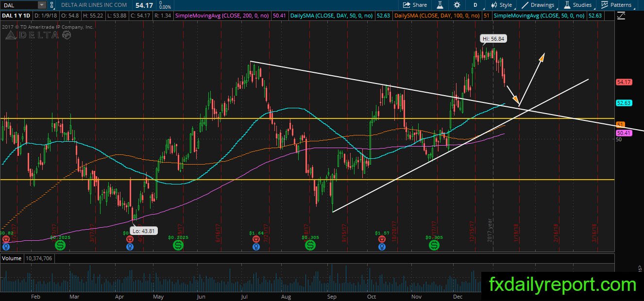Click the 10,374,706 volume value

tap(38, 258)
